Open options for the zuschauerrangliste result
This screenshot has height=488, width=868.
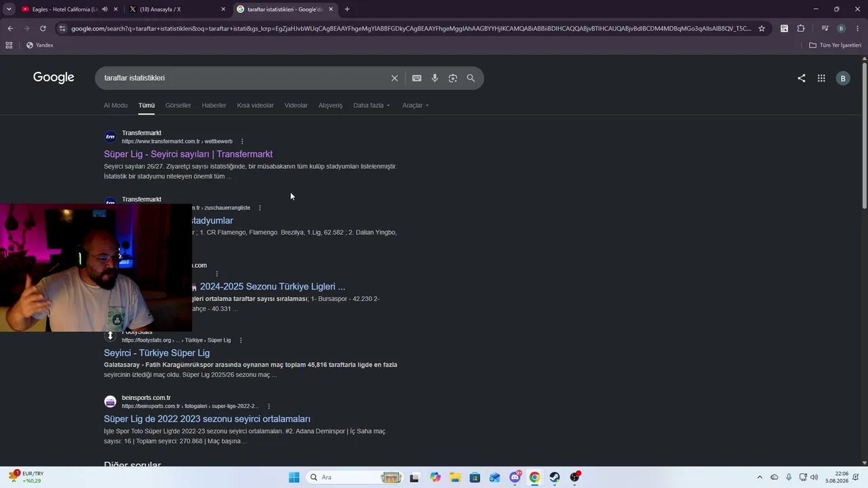(260, 208)
